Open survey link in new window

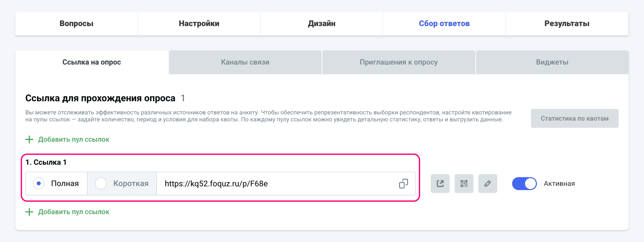point(440,183)
